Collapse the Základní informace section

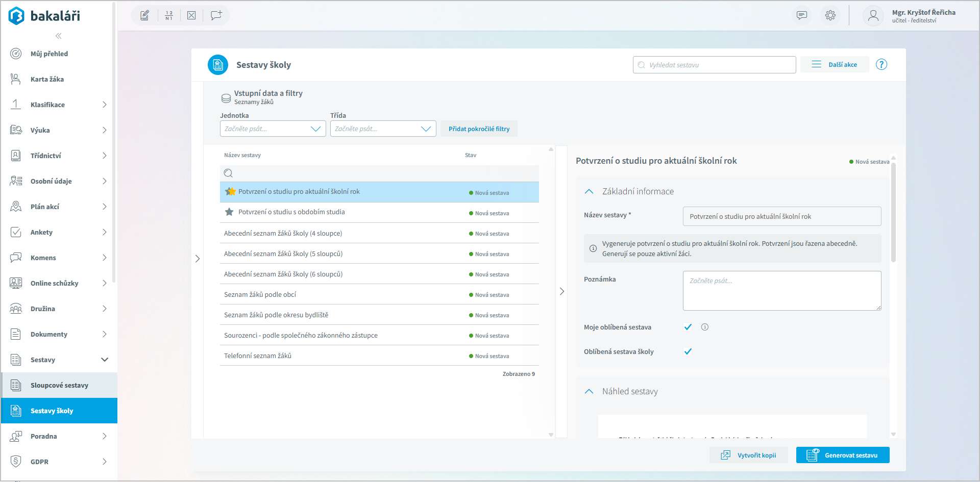589,192
